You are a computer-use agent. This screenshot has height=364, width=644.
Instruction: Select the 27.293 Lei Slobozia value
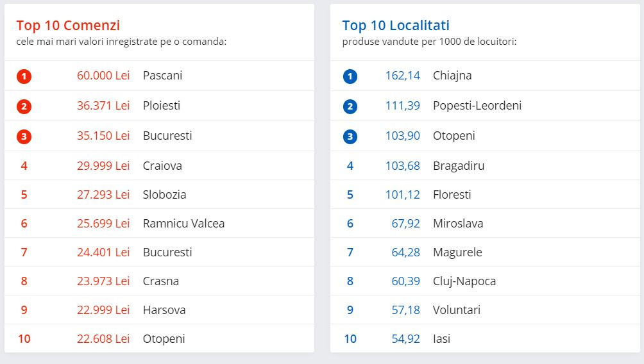click(103, 195)
